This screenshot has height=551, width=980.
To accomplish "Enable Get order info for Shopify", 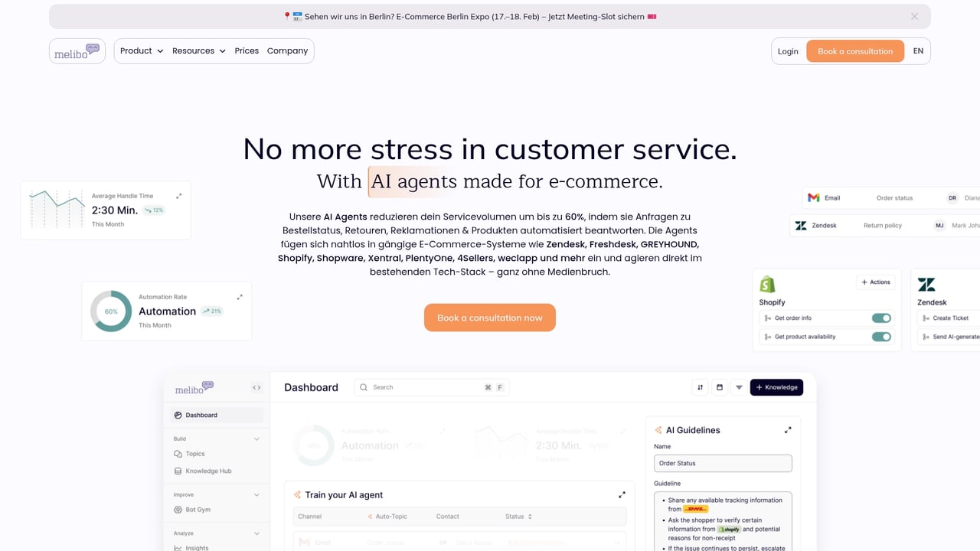I will pos(881,318).
